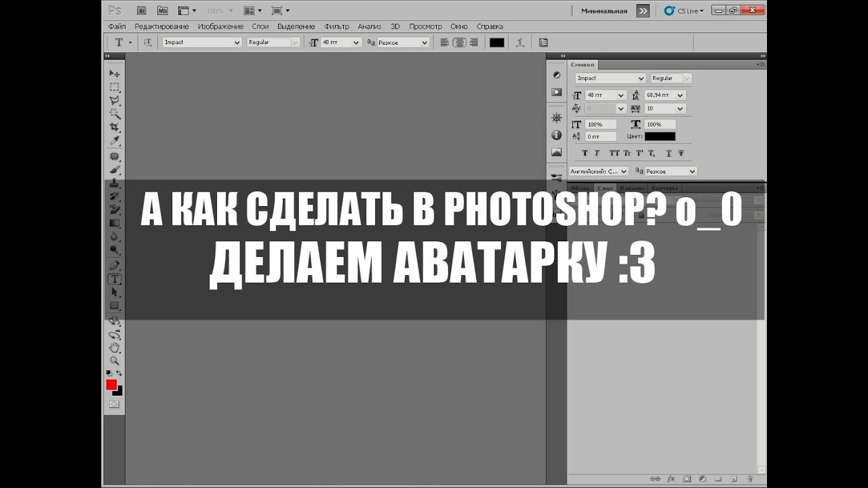Screen dimensions: 868x488
Task: Select the Polygonal Lasso tool
Action: 114,100
